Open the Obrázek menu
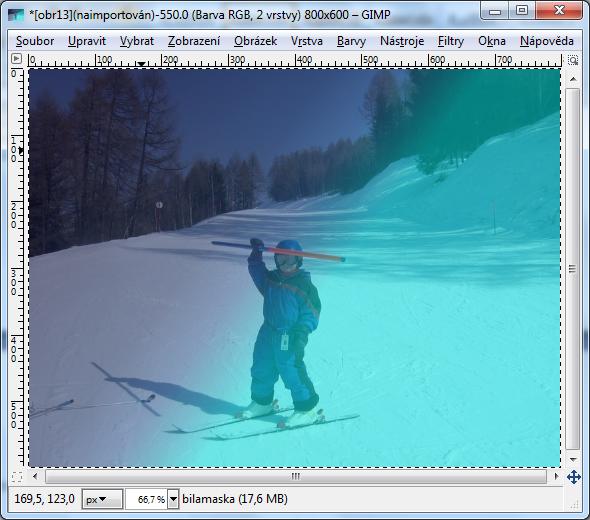Screen dimensions: 590x520 [x=255, y=41]
